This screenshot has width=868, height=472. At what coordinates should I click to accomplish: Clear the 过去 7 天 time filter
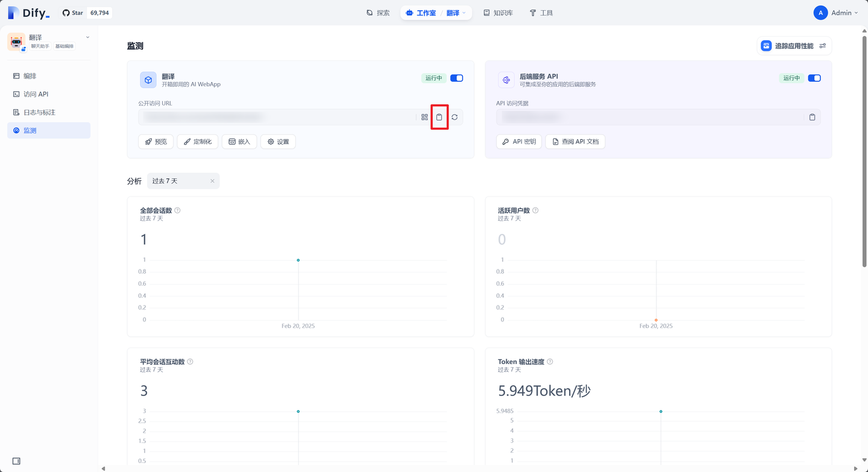212,180
